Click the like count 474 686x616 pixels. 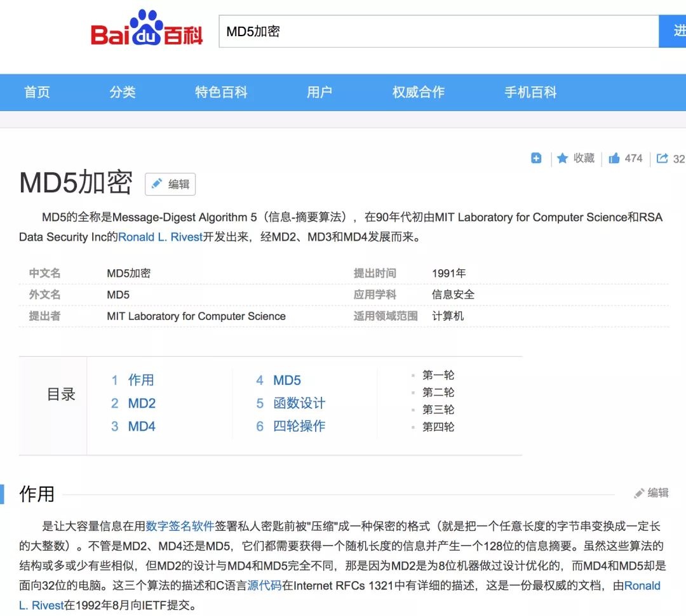[633, 158]
